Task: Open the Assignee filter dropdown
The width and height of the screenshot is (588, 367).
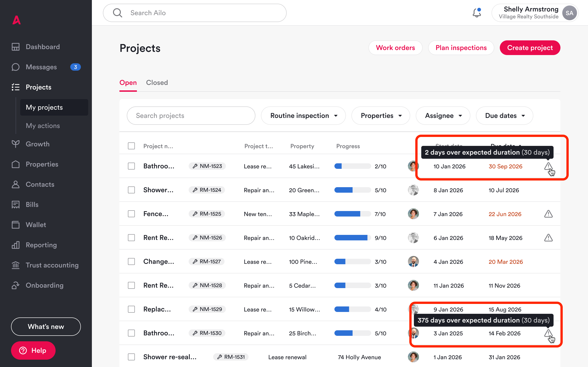Action: click(x=443, y=116)
